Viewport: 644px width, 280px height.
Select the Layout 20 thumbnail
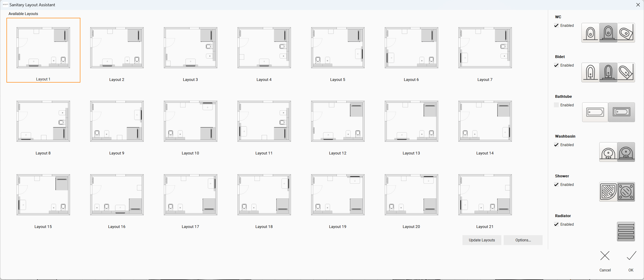tap(412, 195)
